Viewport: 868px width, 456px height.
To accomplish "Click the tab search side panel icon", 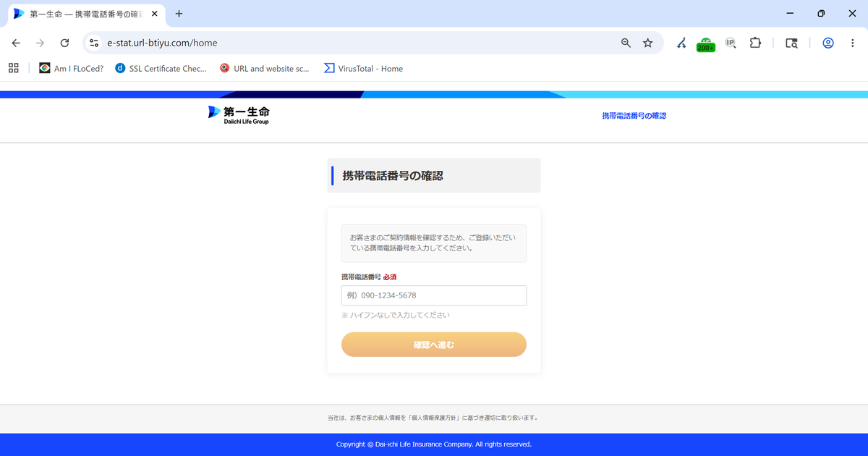I will (791, 43).
